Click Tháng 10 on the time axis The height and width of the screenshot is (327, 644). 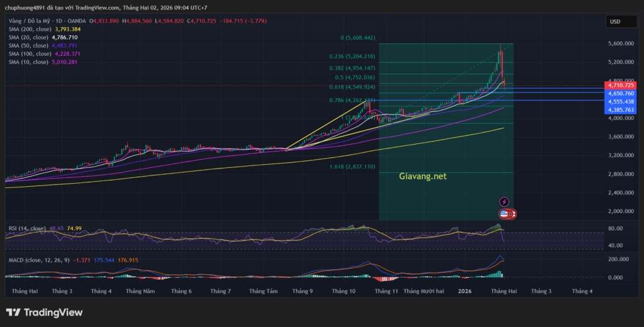[x=343, y=291]
